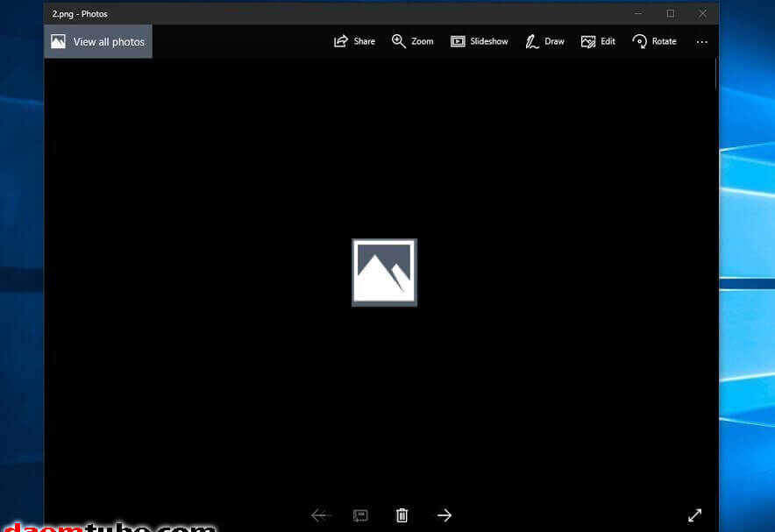
Task: Click the 2.png - Photos title bar
Action: (x=263, y=13)
